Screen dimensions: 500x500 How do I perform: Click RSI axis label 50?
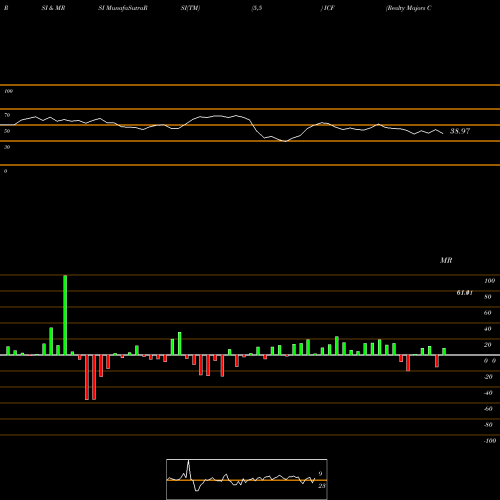tap(7, 131)
